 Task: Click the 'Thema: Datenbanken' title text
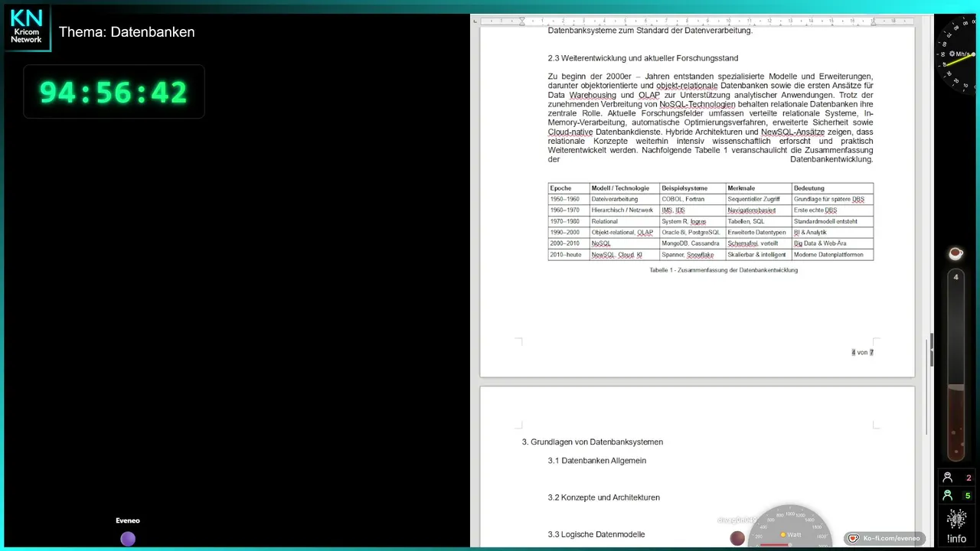[x=127, y=32]
